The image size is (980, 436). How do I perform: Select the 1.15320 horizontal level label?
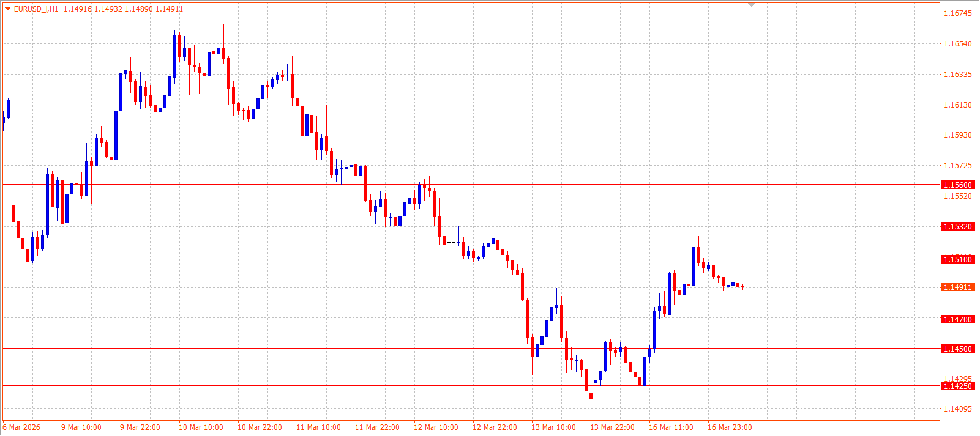pos(957,226)
